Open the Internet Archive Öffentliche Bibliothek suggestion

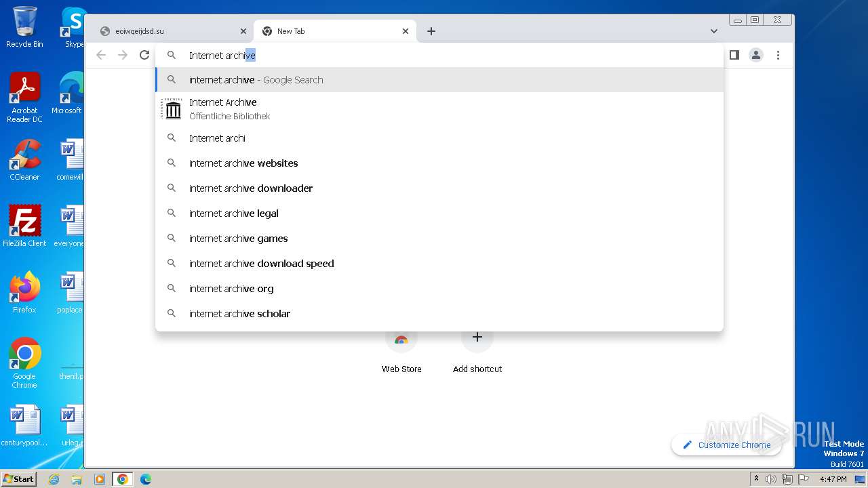click(439, 109)
